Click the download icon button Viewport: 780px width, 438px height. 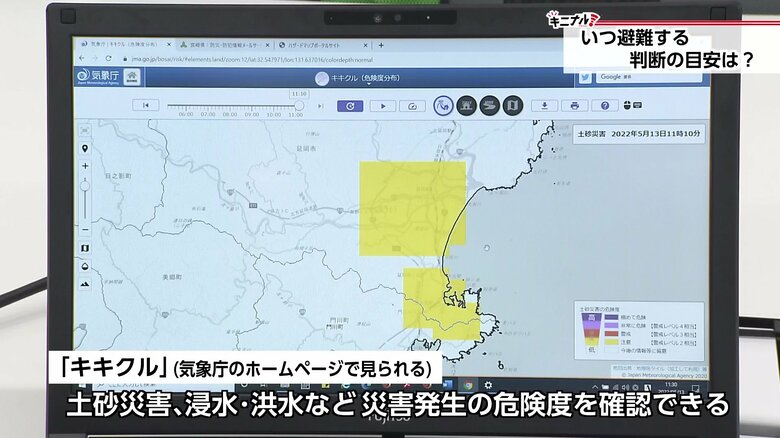[x=545, y=106]
